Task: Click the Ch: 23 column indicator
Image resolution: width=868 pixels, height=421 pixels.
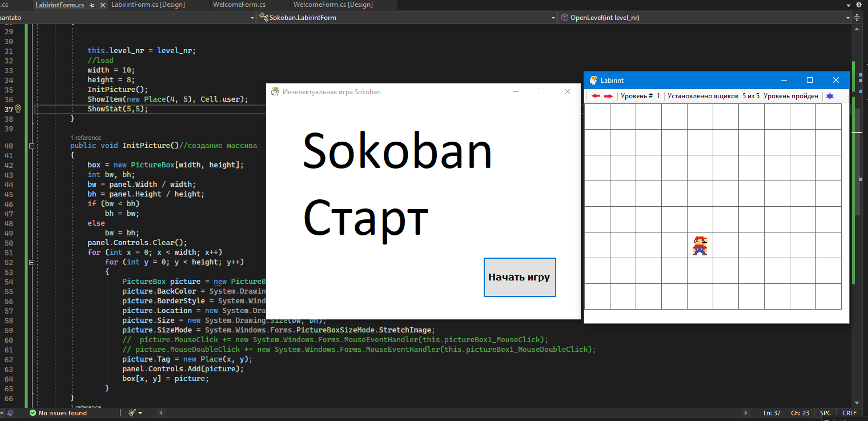Action: [x=800, y=412]
